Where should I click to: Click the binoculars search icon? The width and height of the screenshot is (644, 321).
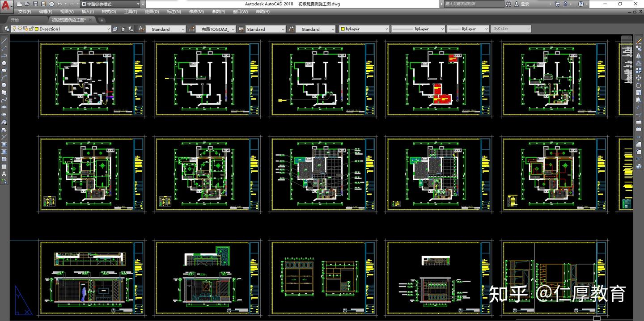[x=508, y=4]
